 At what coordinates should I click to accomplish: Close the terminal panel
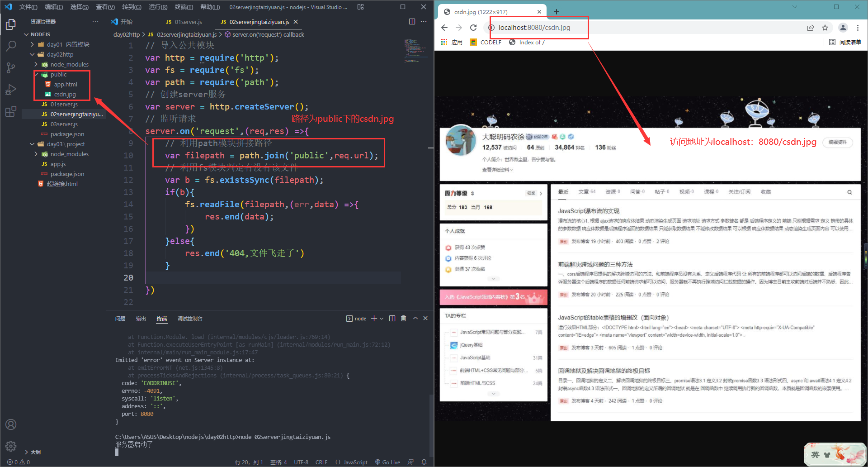tap(425, 319)
